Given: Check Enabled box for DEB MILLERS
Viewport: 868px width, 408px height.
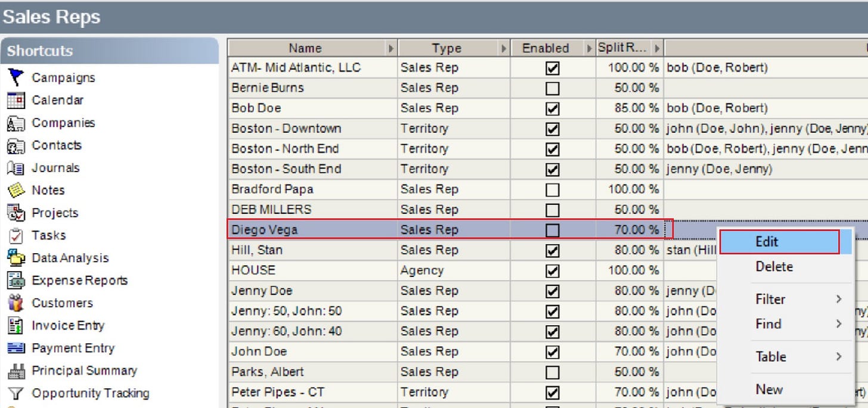Looking at the screenshot, I should tap(553, 210).
